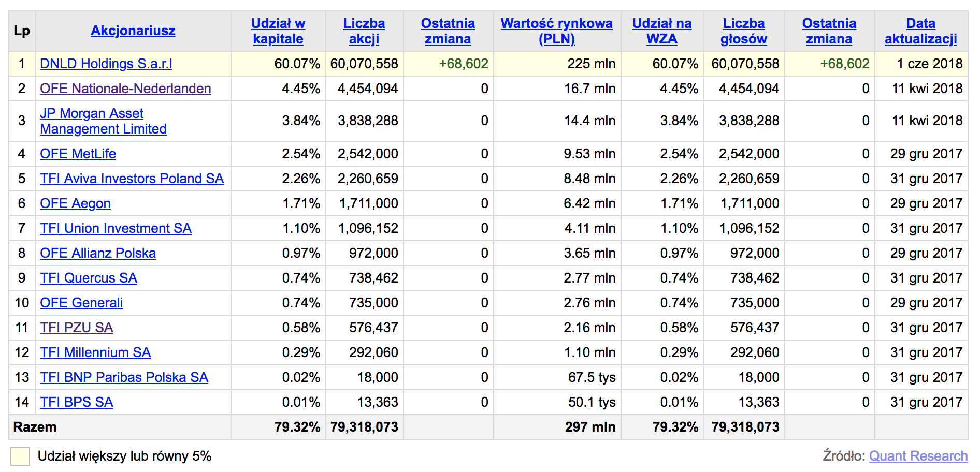Image resolution: width=980 pixels, height=472 pixels.
Task: Select the 297 mln total value cell
Action: point(557,427)
